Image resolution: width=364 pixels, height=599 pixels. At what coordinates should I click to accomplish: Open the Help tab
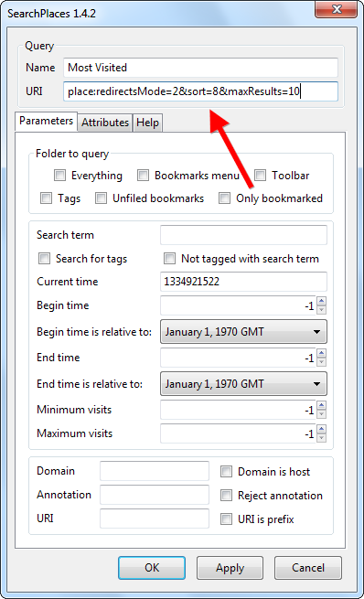pyautogui.click(x=147, y=123)
